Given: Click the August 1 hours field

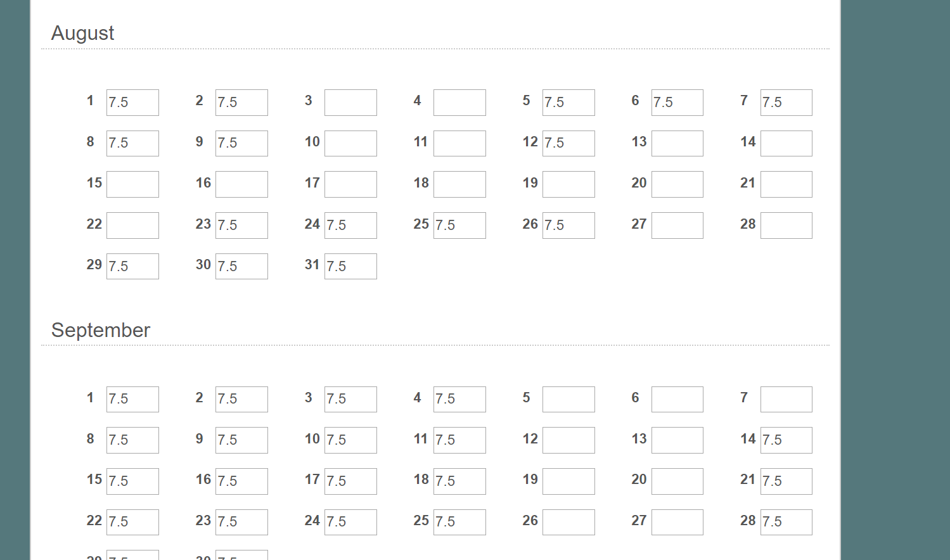Looking at the screenshot, I should [x=132, y=103].
